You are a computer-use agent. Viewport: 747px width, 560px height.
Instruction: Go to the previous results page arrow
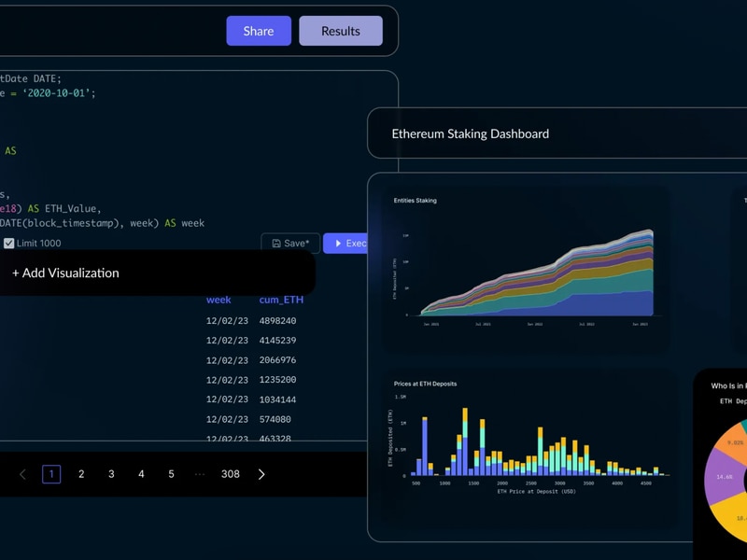23,474
